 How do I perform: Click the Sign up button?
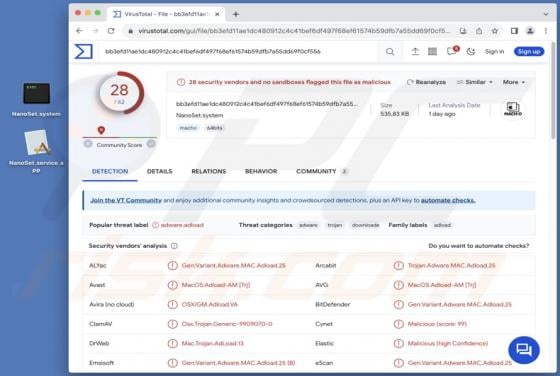point(529,51)
